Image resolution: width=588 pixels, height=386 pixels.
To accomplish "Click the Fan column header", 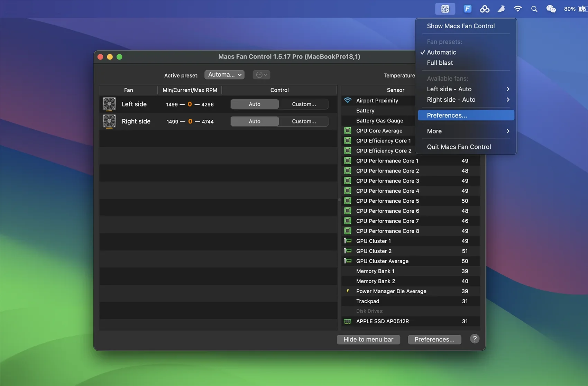I will [x=128, y=90].
